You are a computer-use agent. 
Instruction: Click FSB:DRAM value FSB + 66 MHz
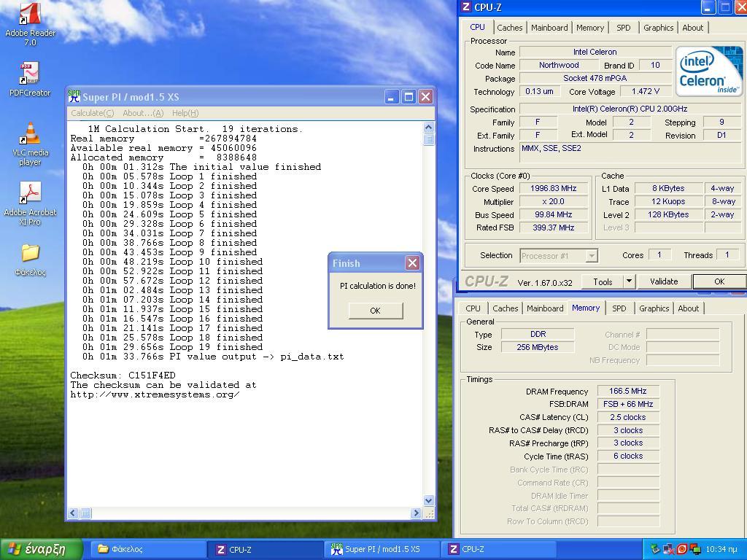(x=628, y=404)
